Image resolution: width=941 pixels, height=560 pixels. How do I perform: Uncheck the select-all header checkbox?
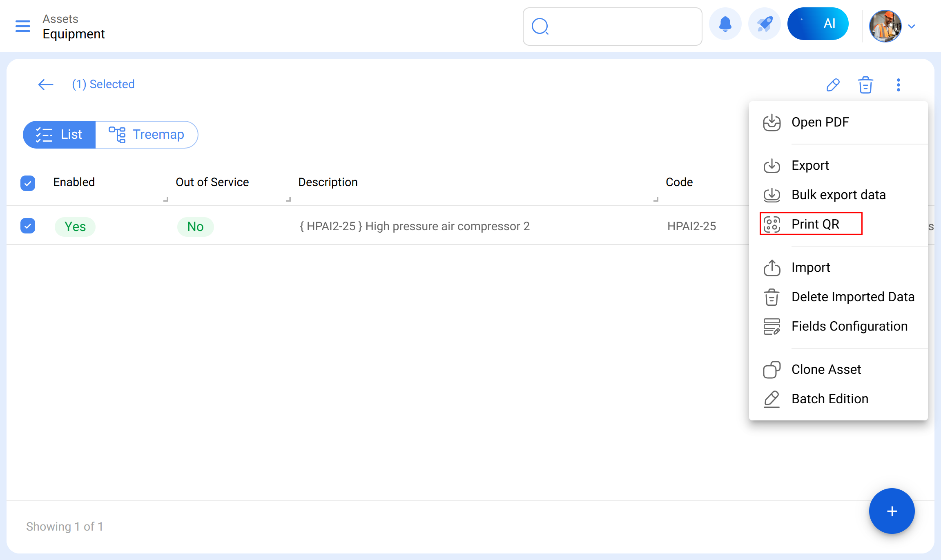[x=28, y=183]
